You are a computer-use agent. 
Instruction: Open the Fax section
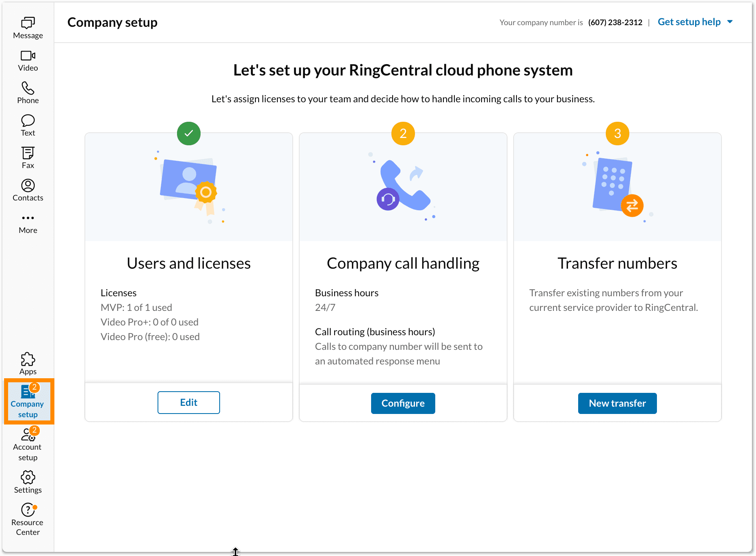28,157
